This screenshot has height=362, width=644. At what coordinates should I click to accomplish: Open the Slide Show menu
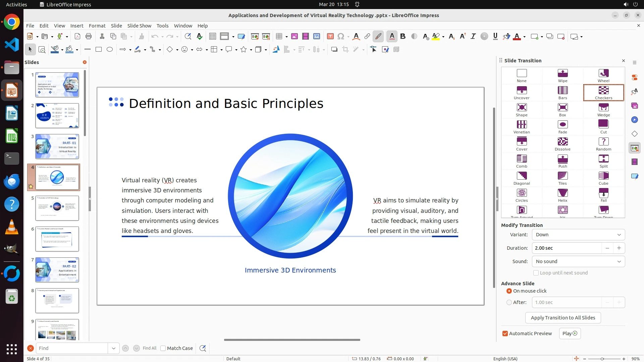coord(139,26)
